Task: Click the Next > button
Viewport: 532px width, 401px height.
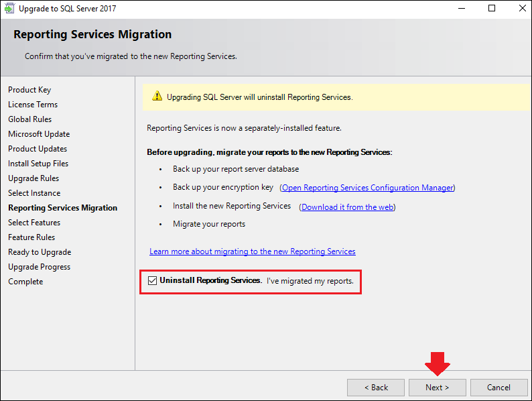Action: [437, 388]
